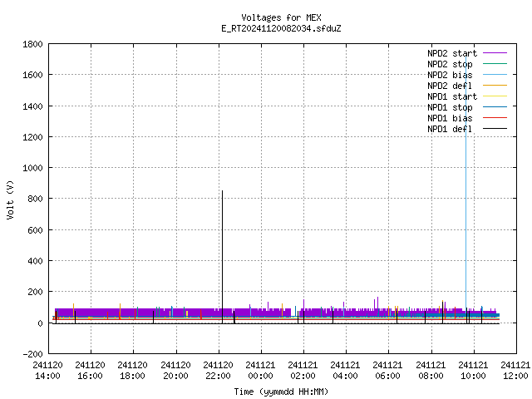
Task: Click the '241120 20:00' time tick label
Action: 175,371
